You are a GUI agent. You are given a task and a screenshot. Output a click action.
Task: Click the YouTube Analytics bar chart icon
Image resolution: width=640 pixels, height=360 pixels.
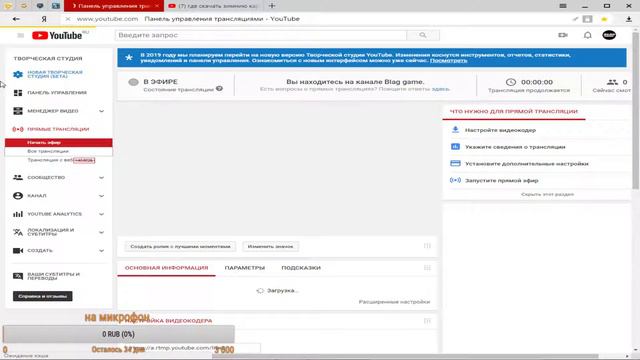18,214
